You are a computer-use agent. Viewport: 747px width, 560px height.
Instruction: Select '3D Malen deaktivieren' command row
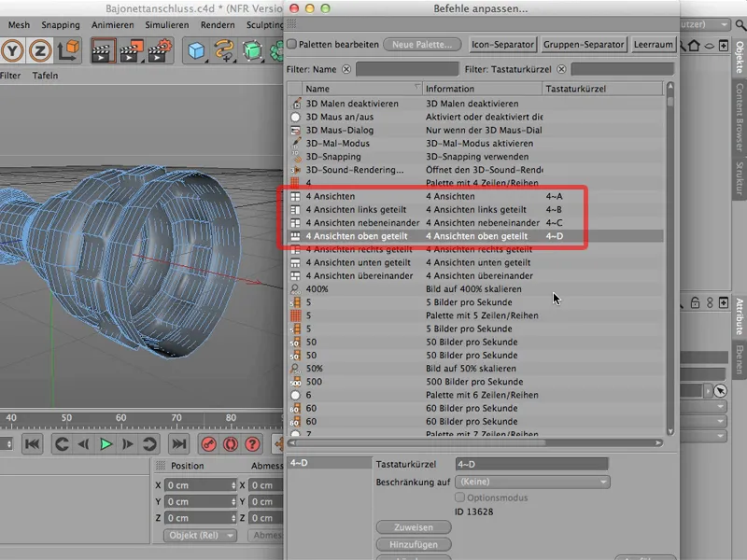coord(475,104)
